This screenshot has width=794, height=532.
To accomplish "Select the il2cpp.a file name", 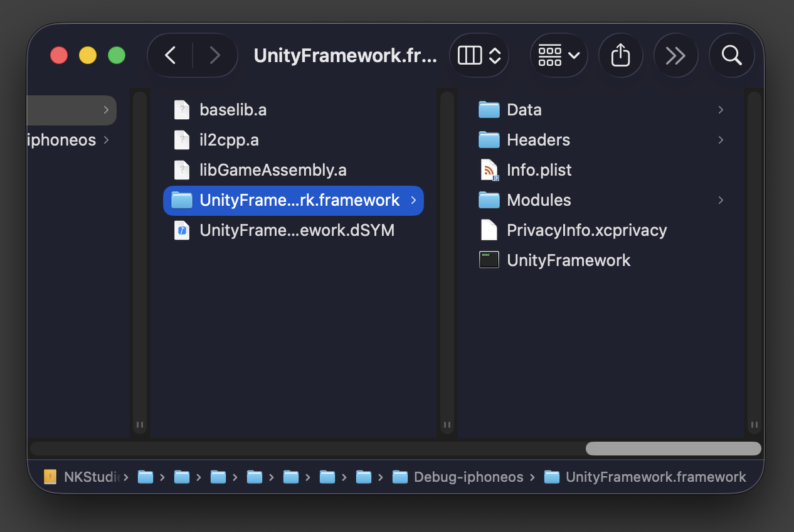I will [229, 140].
